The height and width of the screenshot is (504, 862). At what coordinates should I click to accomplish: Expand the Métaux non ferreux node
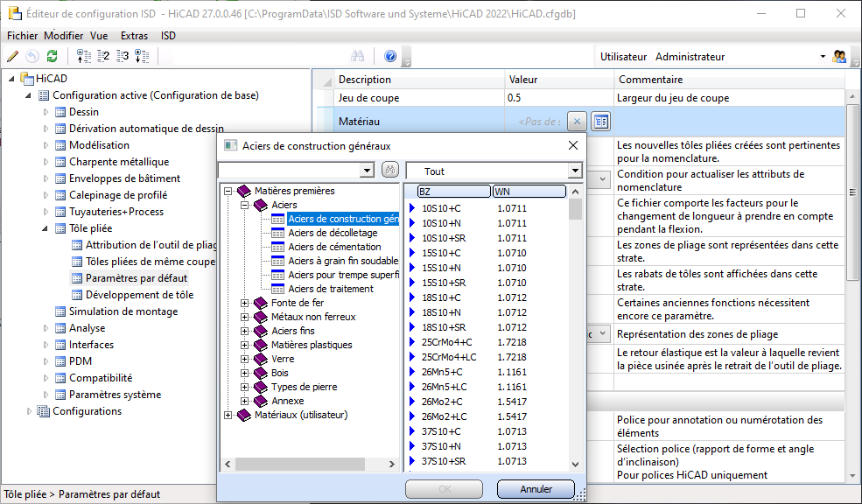coord(245,317)
